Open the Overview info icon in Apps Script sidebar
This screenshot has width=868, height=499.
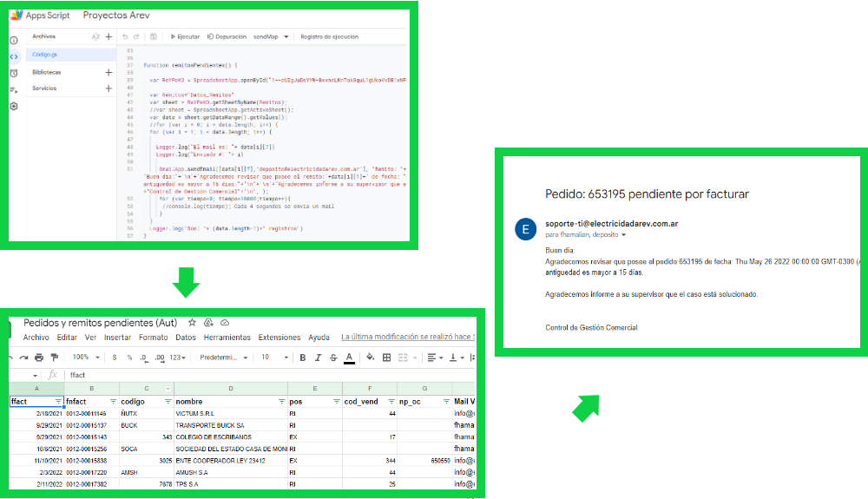(x=14, y=40)
